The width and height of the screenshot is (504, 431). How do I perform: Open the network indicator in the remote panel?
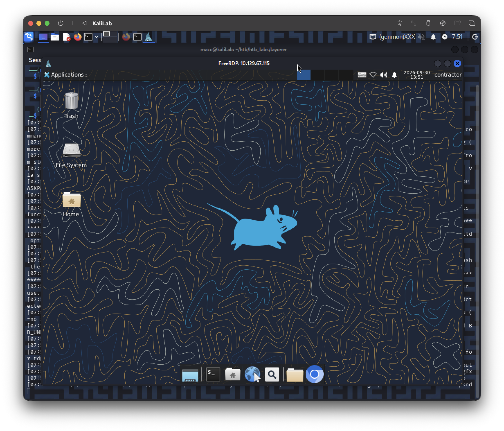(373, 75)
